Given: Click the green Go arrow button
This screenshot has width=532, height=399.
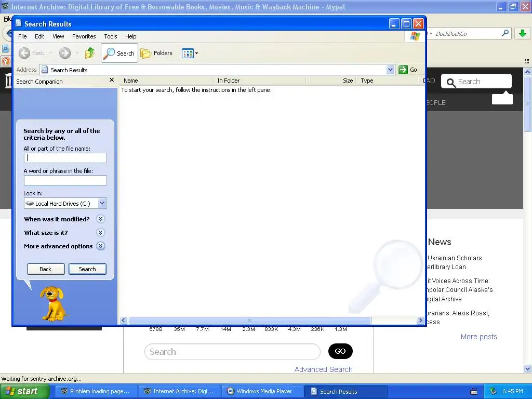Looking at the screenshot, I should (x=403, y=70).
